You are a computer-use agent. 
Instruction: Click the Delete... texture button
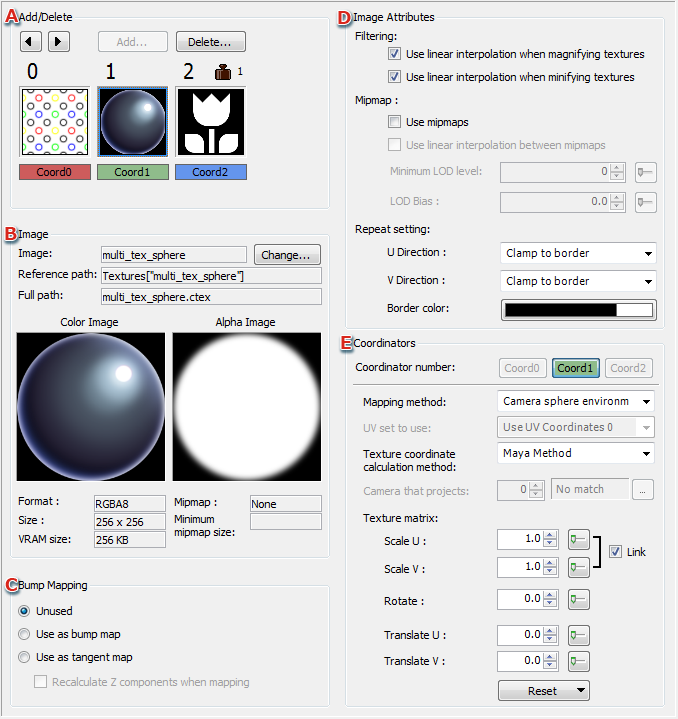coord(210,42)
